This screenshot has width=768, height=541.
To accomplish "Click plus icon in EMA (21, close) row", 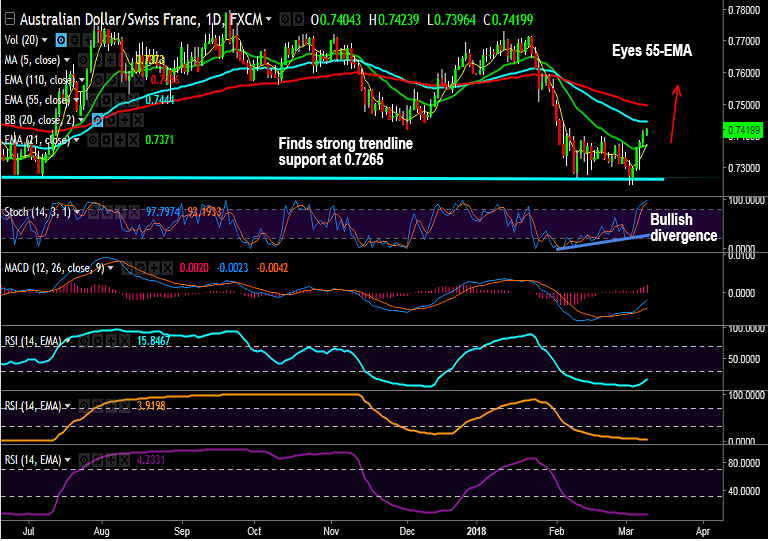I will (120, 141).
